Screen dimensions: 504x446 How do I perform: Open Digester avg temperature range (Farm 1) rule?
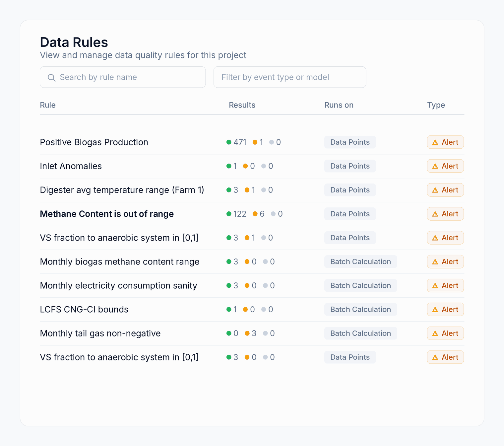[x=122, y=190]
